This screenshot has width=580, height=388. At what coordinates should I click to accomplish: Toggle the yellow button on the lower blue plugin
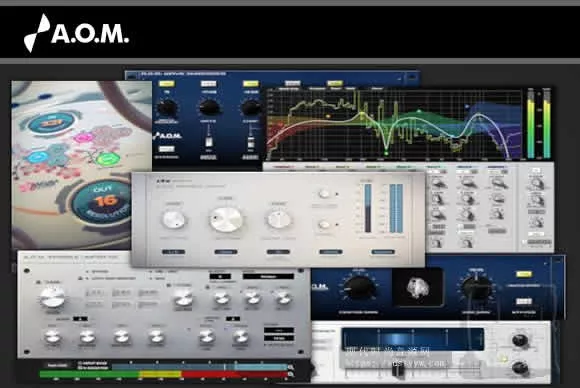coord(524,274)
